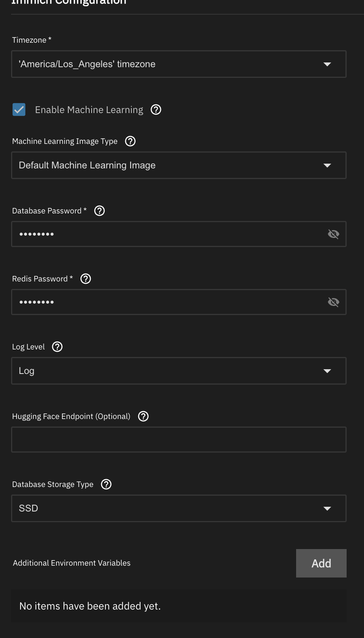Click the Hugging Face Endpoint text field

pos(178,440)
